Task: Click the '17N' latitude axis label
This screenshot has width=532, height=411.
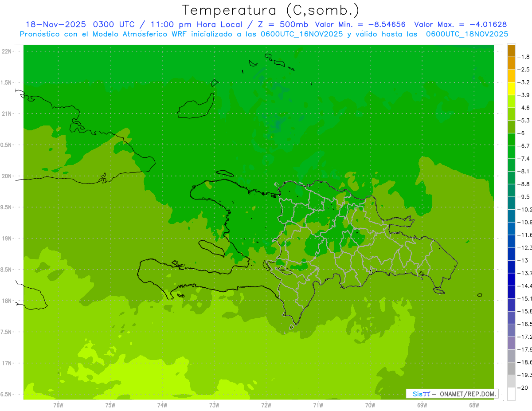Action: click(8, 363)
